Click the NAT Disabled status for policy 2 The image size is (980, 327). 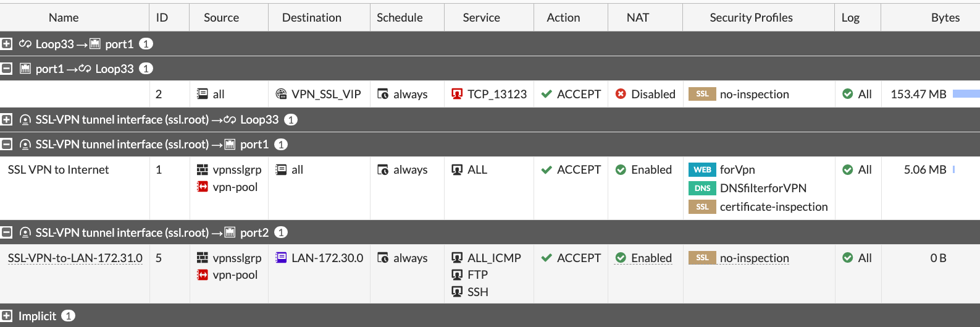tap(645, 94)
